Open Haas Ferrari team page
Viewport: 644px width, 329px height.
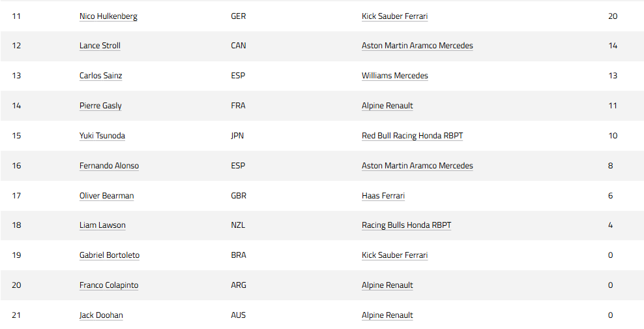[383, 196]
